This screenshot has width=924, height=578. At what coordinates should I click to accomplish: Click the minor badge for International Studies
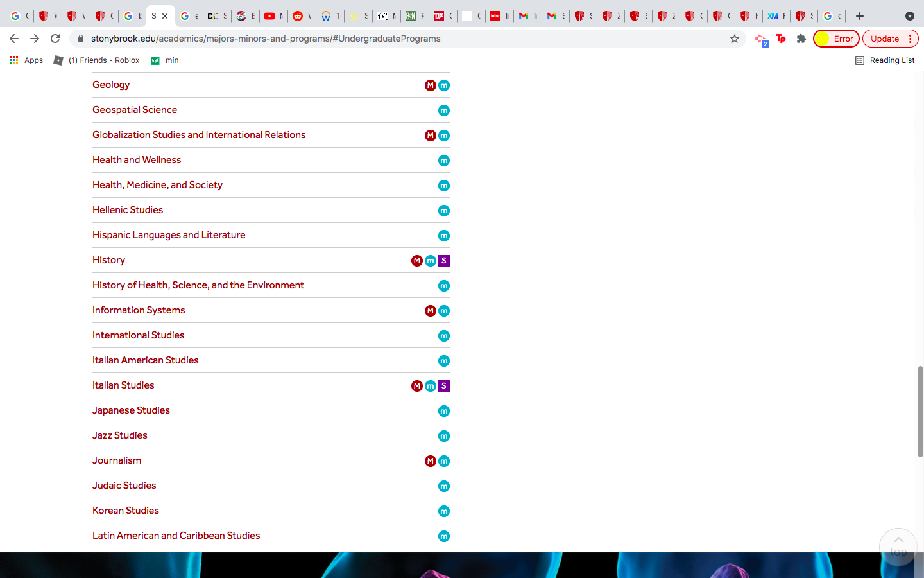(x=444, y=336)
